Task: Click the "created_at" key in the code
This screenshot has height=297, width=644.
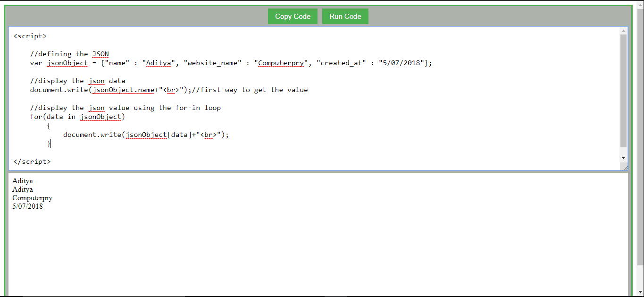Action: coord(341,63)
